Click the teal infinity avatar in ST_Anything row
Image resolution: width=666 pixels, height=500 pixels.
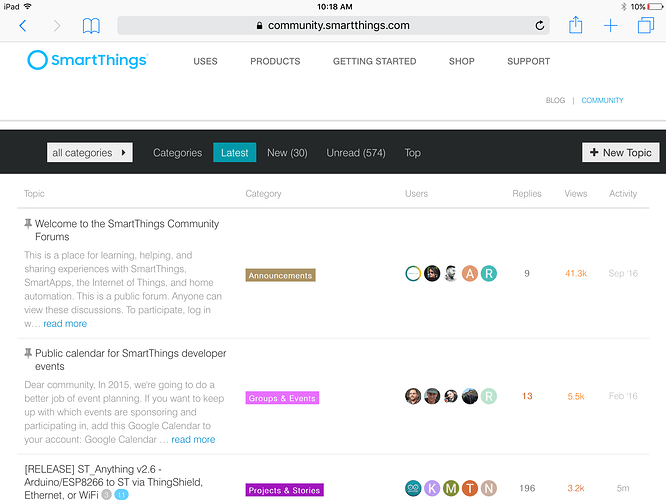click(413, 488)
